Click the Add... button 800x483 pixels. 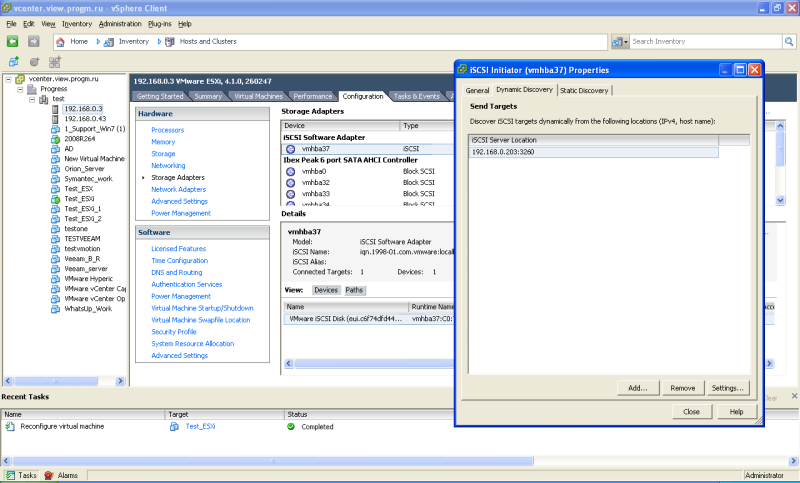coord(638,388)
